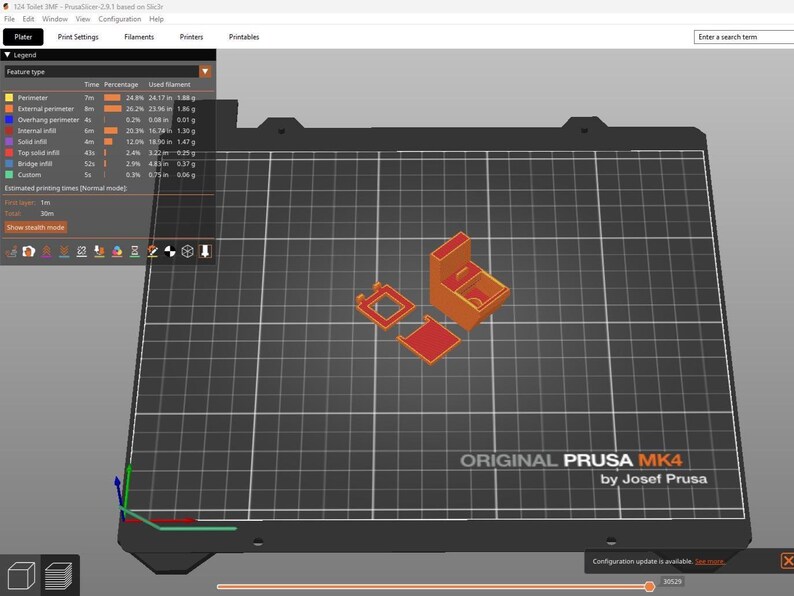Open the Help menu
The height and width of the screenshot is (596, 794).
tap(156, 19)
